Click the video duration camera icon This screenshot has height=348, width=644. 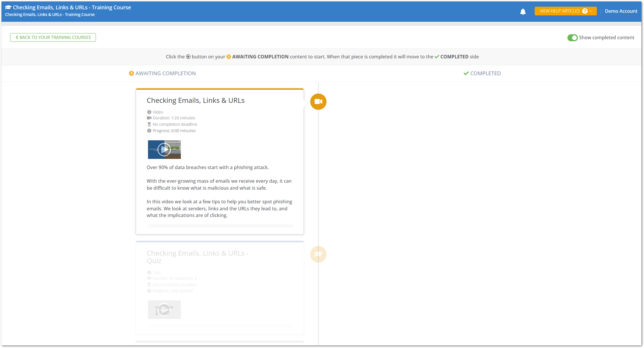coord(149,118)
